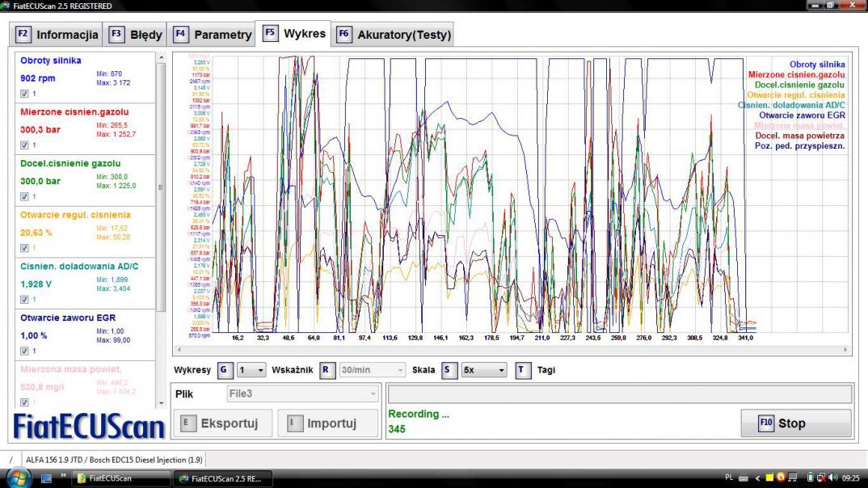Click the G key icon beside Wykresy
Image resolution: width=868 pixels, height=488 pixels.
click(x=224, y=370)
